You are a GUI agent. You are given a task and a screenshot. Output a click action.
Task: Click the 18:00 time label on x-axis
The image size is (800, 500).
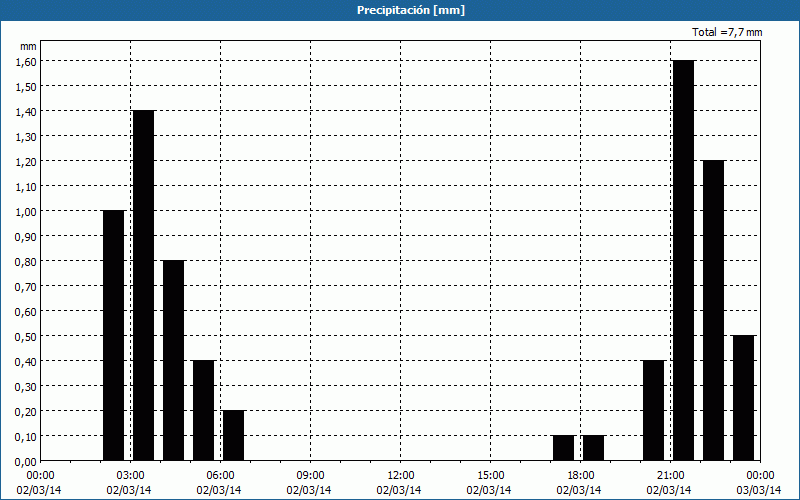click(x=581, y=476)
